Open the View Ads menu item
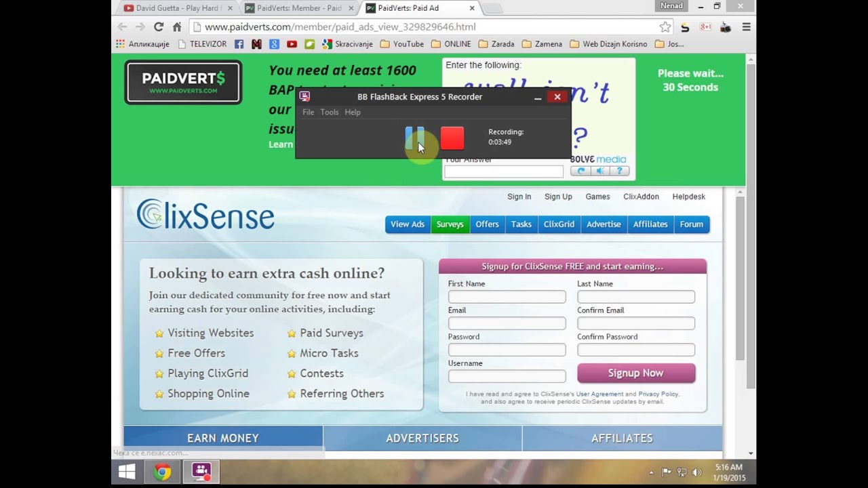The image size is (868, 488). [x=408, y=224]
